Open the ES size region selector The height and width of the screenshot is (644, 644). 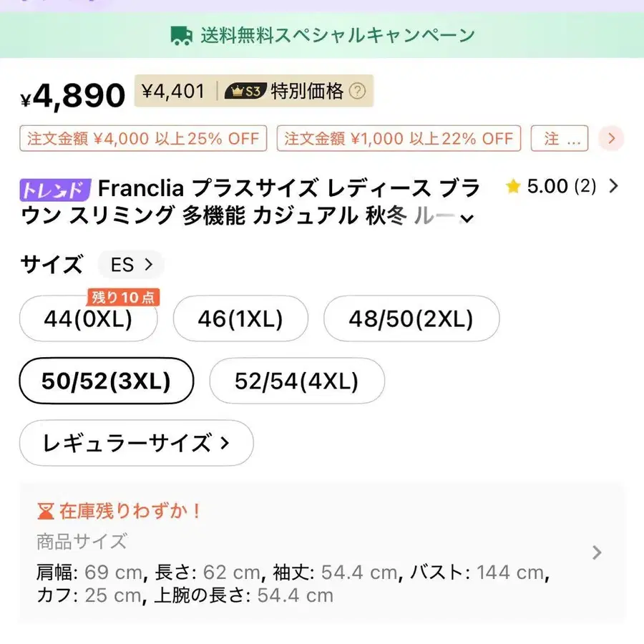[130, 265]
